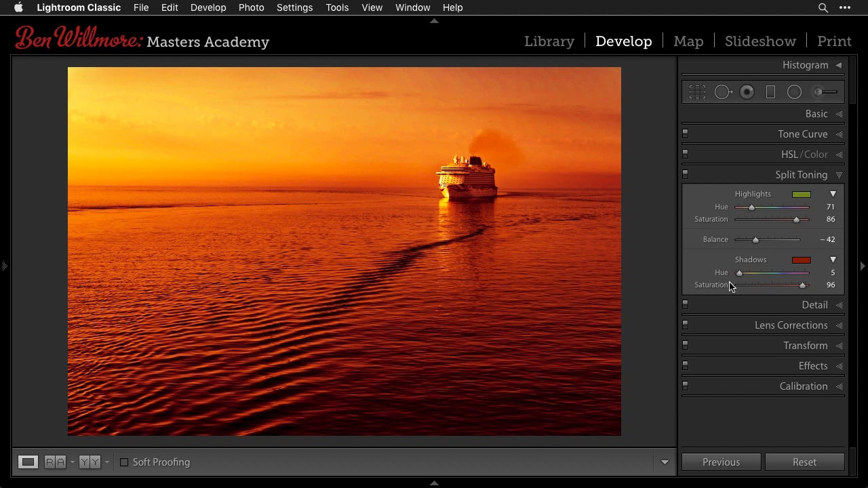868x488 pixels.
Task: Open the Photo menu
Action: 252,7
